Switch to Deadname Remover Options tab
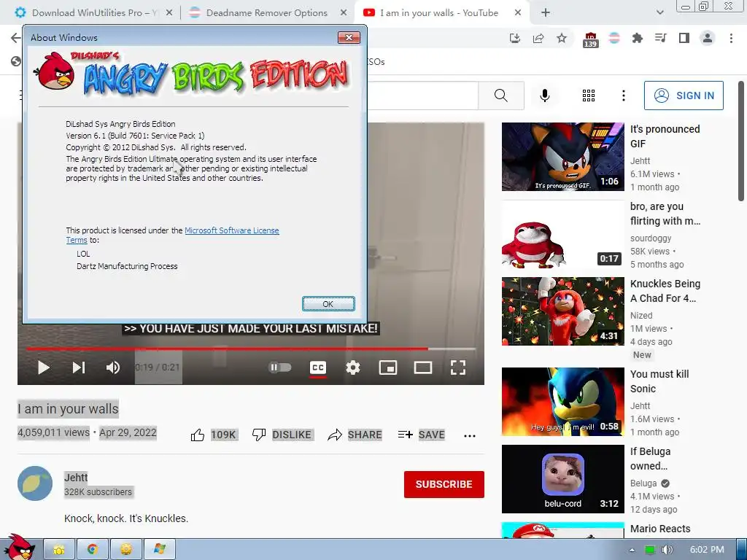Screen dimensions: 747x560 coord(266,13)
